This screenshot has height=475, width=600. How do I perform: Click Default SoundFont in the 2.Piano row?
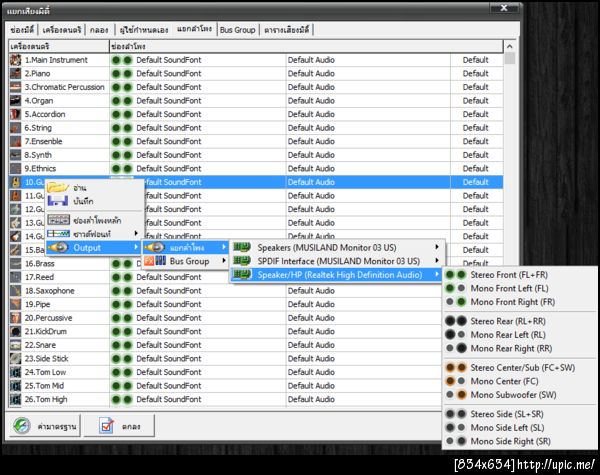pos(169,73)
